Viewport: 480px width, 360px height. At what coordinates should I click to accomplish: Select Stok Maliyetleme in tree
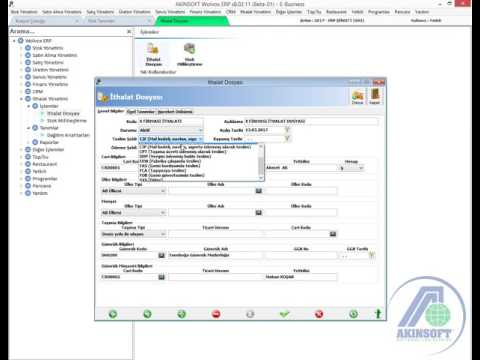67,121
